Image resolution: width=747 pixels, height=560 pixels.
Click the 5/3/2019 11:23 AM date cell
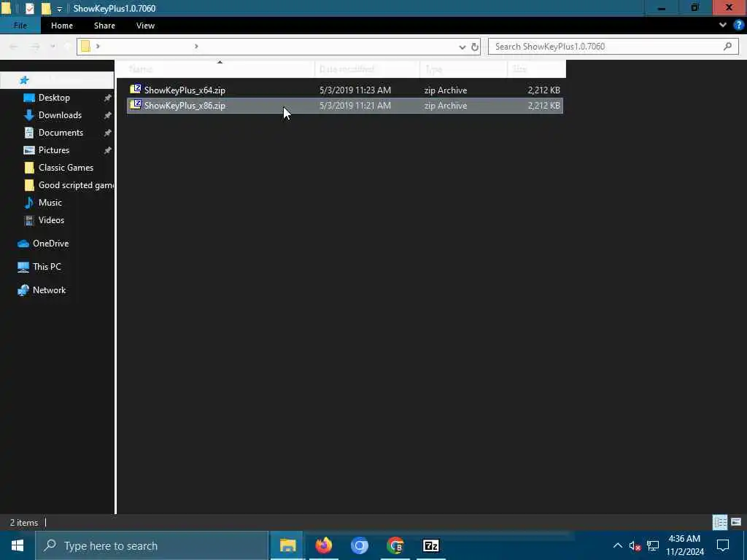(355, 90)
